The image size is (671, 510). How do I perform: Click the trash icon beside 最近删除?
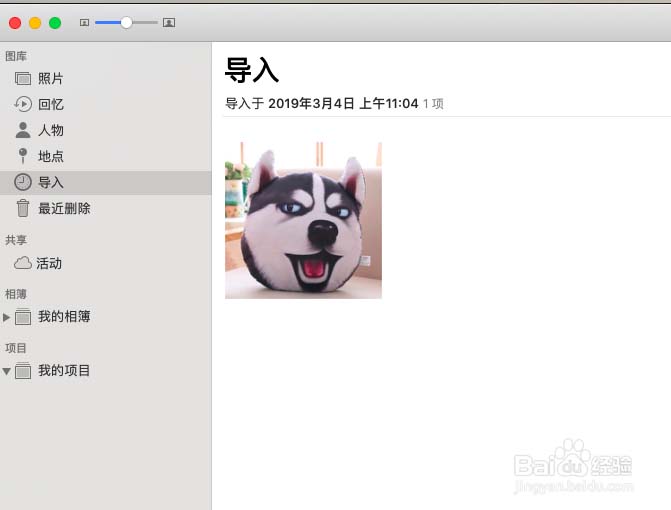23,208
